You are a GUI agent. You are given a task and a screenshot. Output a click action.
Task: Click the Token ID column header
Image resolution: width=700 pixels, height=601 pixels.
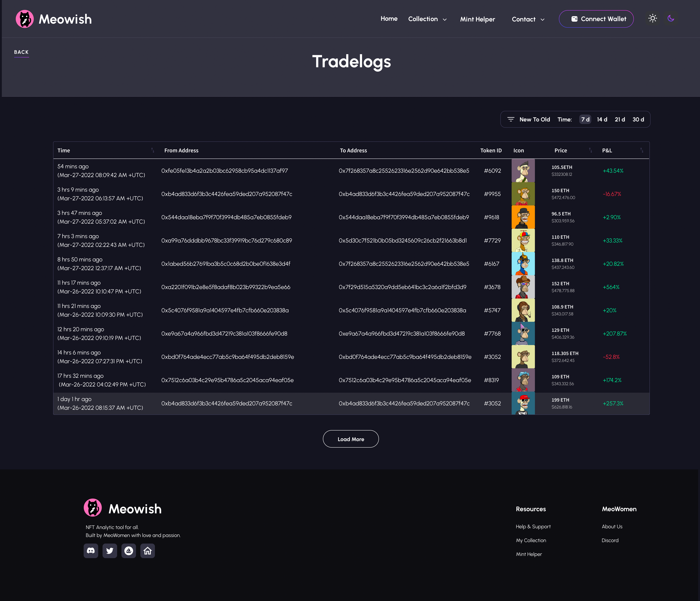(491, 150)
